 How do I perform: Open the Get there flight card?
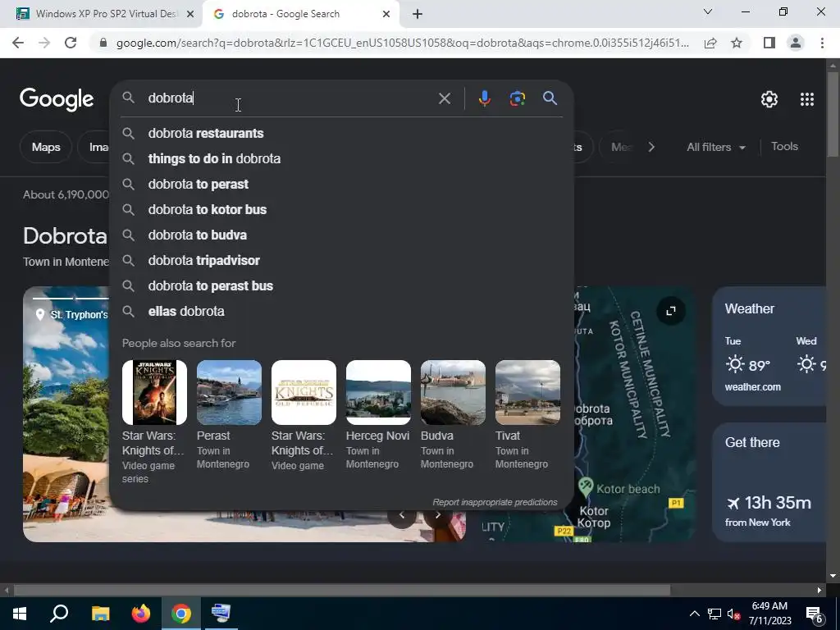pos(769,482)
